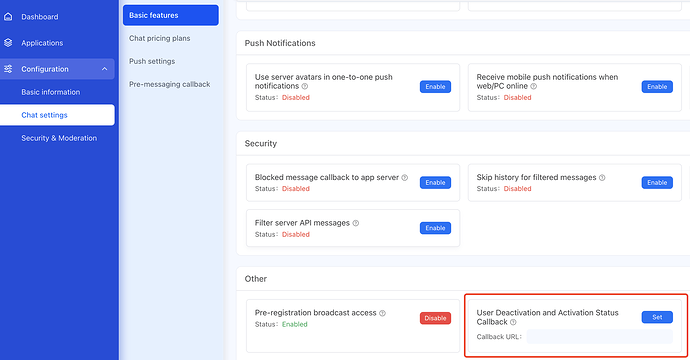This screenshot has width=690, height=360.
Task: Click Set button for User Deactivation callback
Action: [657, 317]
